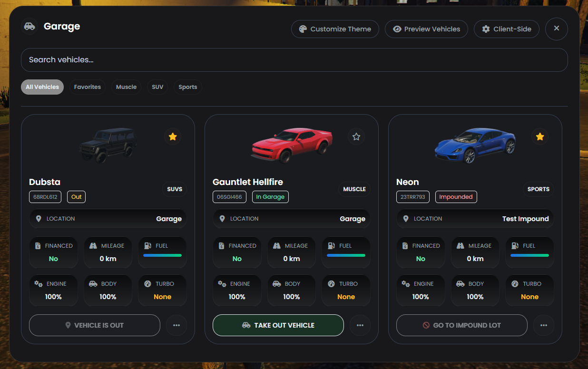Click inside the Search vehicles field

(x=294, y=60)
